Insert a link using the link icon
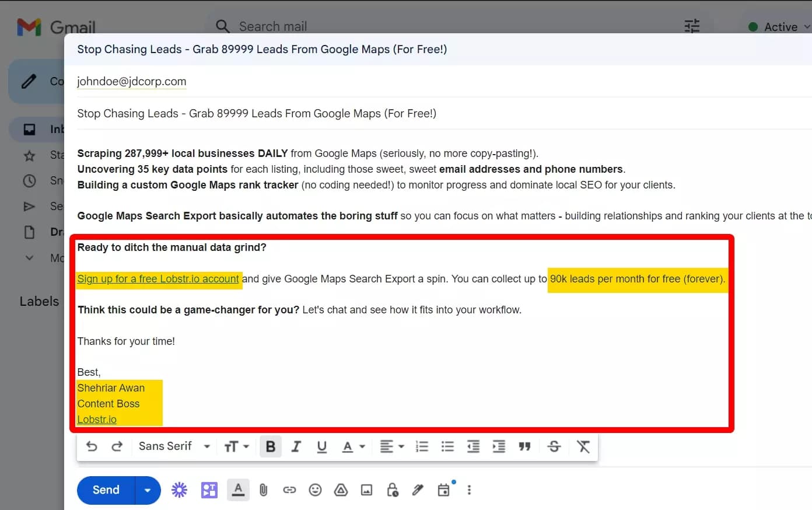 pyautogui.click(x=289, y=490)
